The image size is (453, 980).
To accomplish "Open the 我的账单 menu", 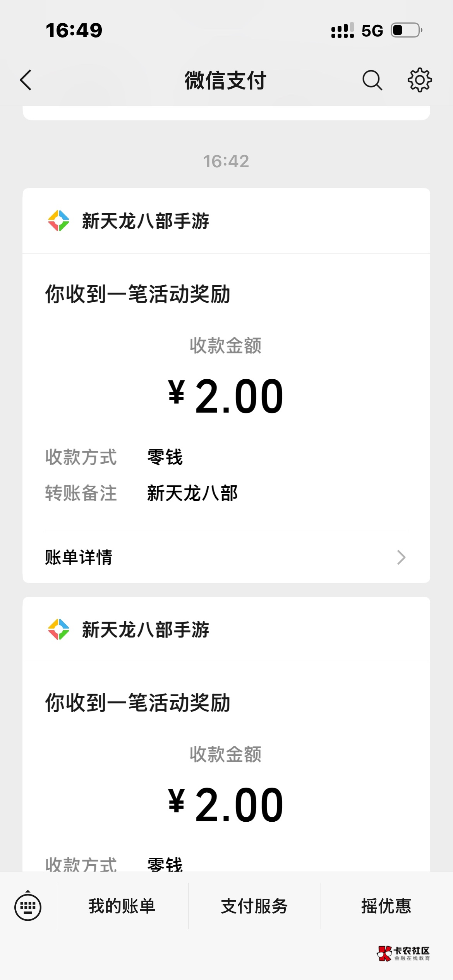I will pyautogui.click(x=122, y=906).
